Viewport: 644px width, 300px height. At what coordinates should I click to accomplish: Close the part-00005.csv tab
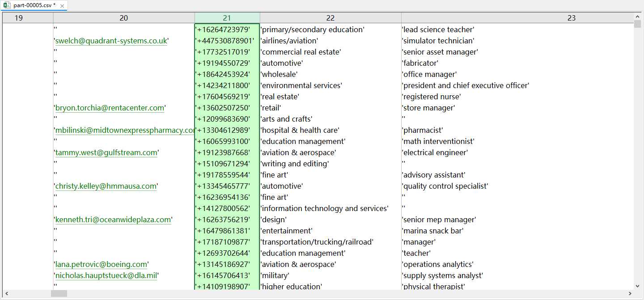[62, 6]
